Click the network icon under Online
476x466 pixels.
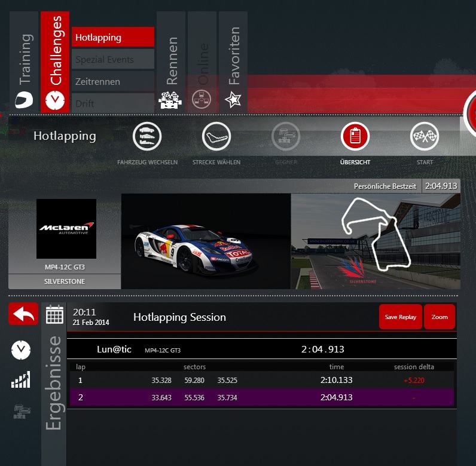202,100
